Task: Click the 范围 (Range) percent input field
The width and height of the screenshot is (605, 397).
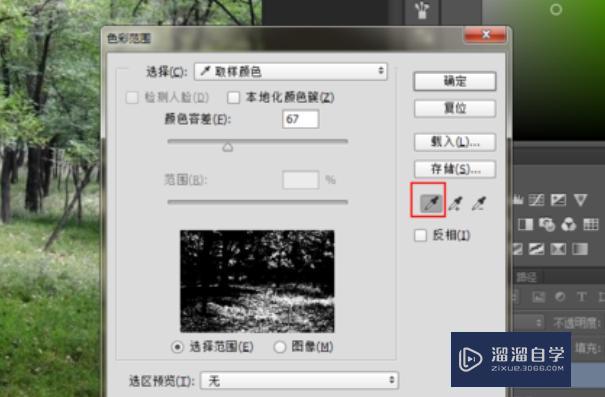Action: click(301, 180)
